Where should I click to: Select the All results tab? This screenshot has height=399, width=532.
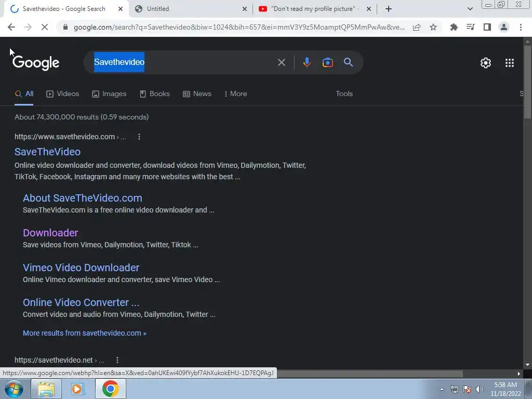tap(24, 94)
